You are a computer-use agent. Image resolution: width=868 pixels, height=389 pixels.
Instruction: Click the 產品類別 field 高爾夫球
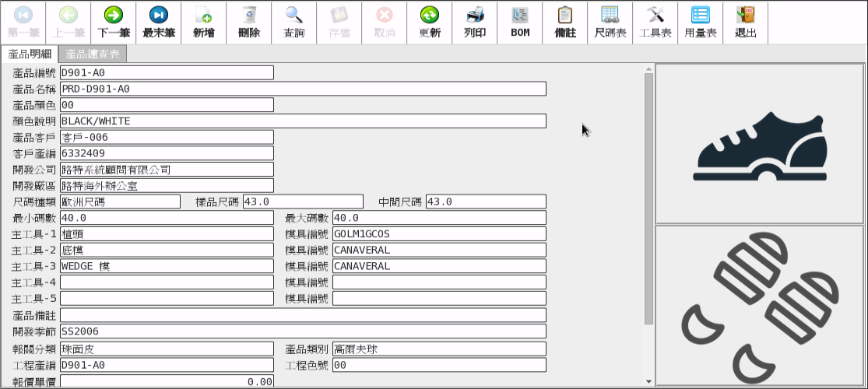pos(439,349)
